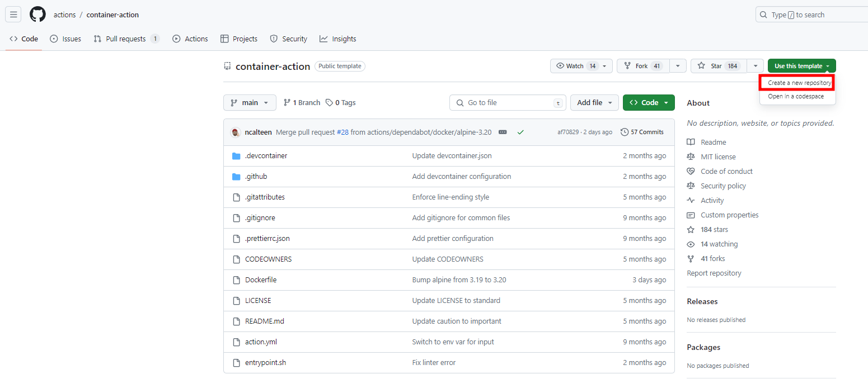Open the .github folder icon

(236, 177)
